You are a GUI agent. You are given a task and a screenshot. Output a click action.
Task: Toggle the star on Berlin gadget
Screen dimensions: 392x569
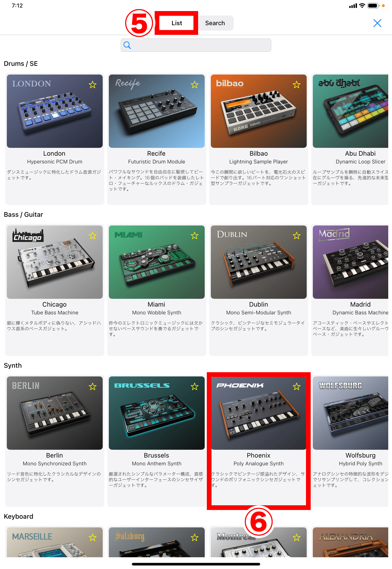click(93, 387)
